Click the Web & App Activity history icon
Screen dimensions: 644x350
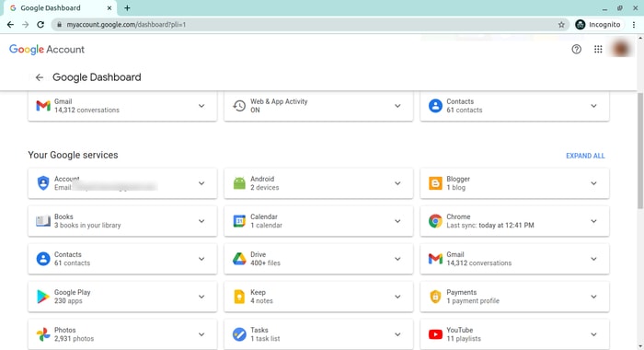click(239, 106)
